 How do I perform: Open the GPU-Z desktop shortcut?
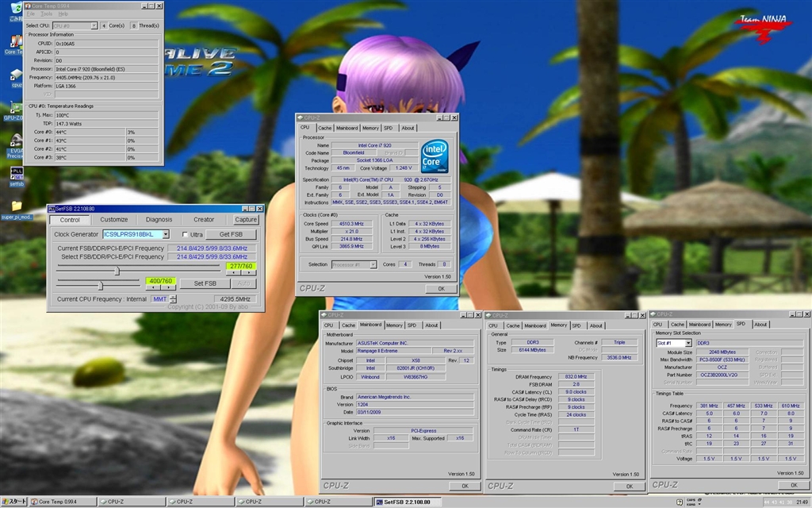pyautogui.click(x=14, y=111)
